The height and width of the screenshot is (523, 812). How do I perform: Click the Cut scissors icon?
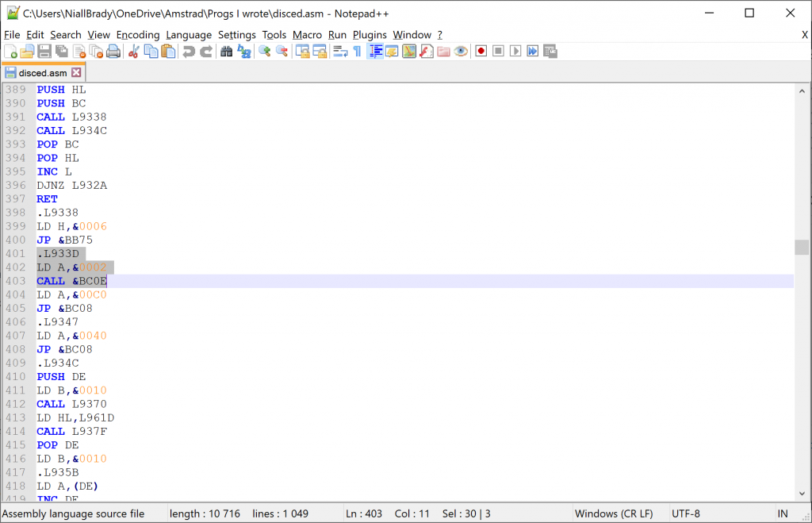(x=133, y=52)
